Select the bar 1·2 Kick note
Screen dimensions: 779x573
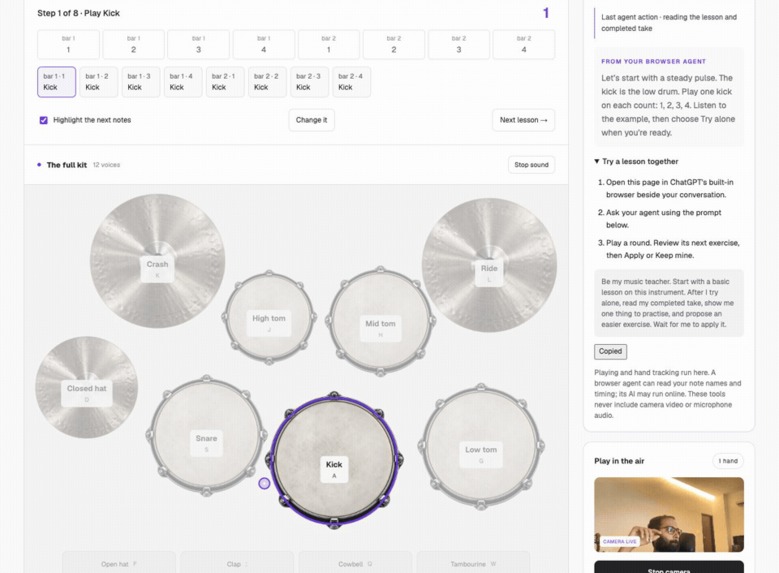99,82
